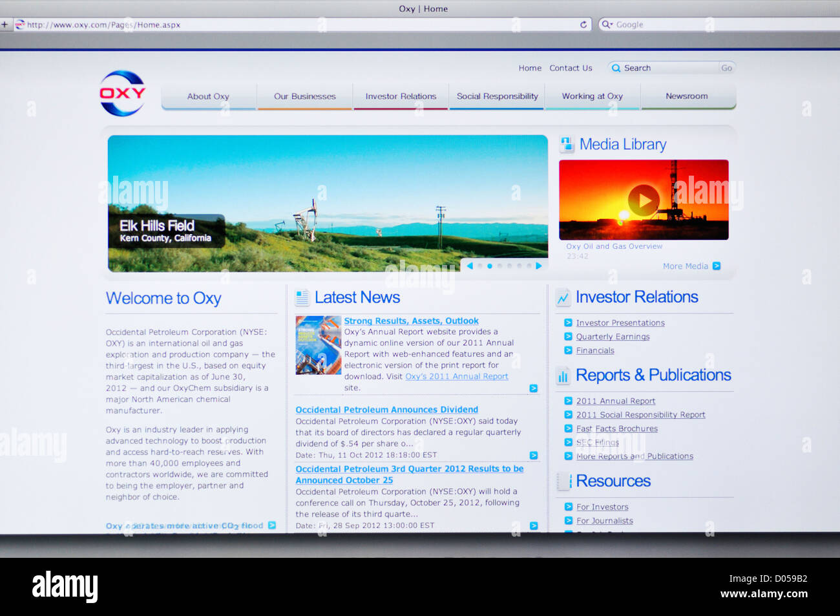
Task: Click the Elk Hills Field banner image
Action: coord(328,203)
